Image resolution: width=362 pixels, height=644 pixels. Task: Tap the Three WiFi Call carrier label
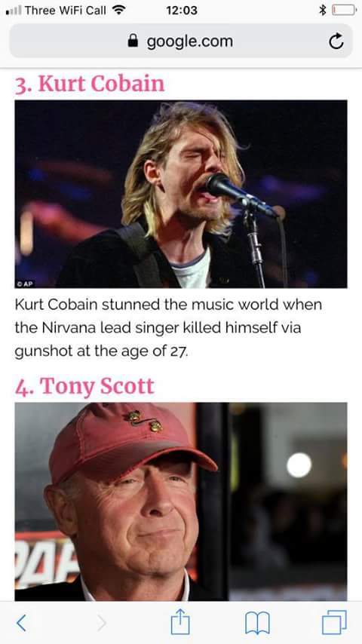(66, 10)
